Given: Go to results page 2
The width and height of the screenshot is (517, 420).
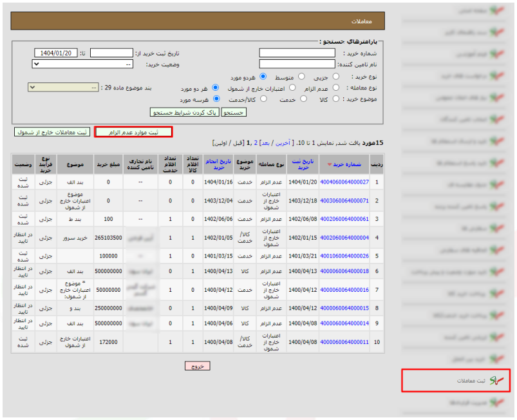Looking at the screenshot, I should [x=256, y=143].
